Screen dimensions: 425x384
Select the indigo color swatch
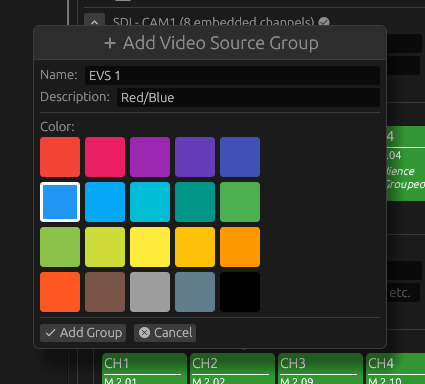coord(240,157)
